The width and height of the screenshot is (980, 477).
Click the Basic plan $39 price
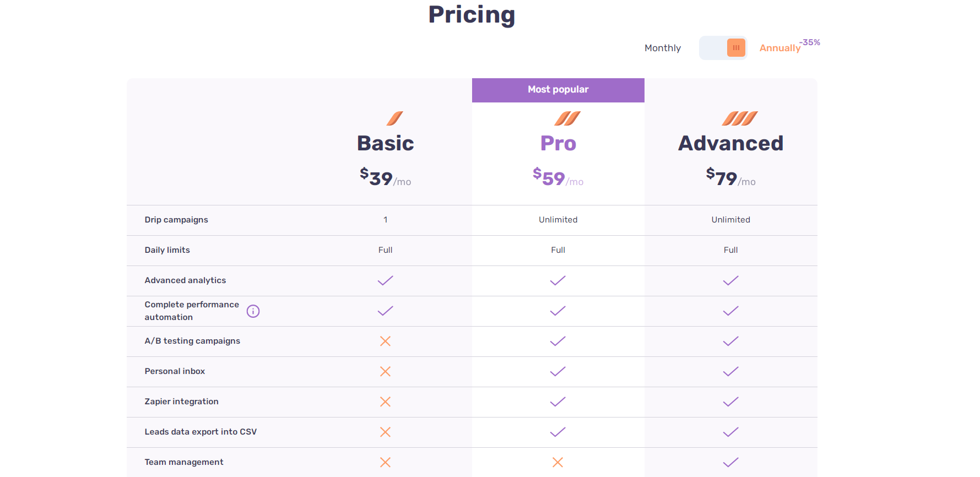tap(385, 177)
